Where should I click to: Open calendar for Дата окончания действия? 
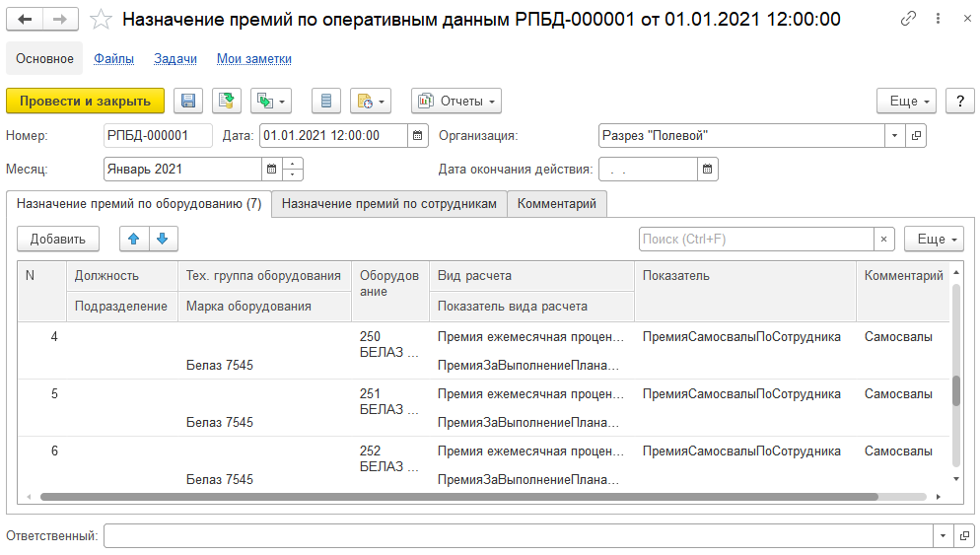click(708, 169)
